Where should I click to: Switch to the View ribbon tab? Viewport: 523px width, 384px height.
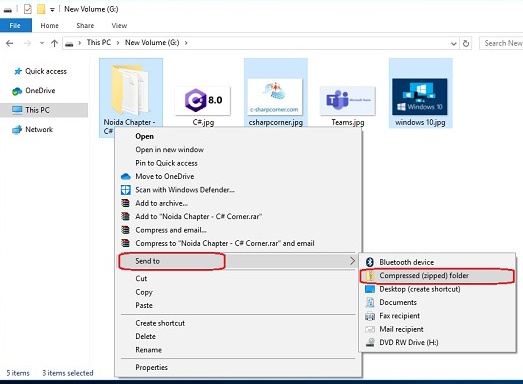click(119, 25)
